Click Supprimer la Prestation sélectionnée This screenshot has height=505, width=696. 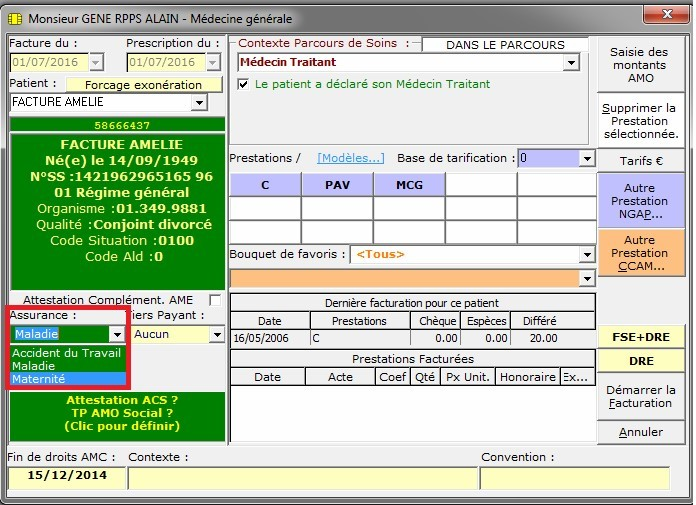click(x=640, y=121)
